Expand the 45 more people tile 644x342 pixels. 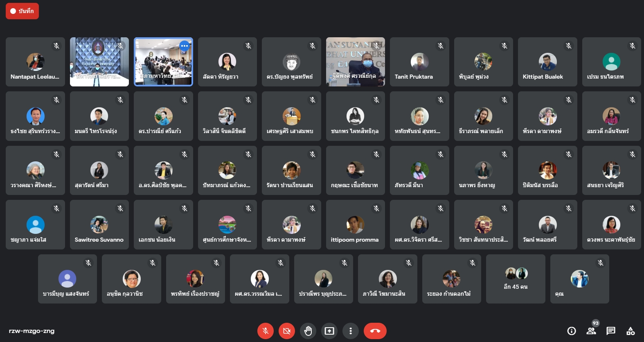(x=516, y=279)
